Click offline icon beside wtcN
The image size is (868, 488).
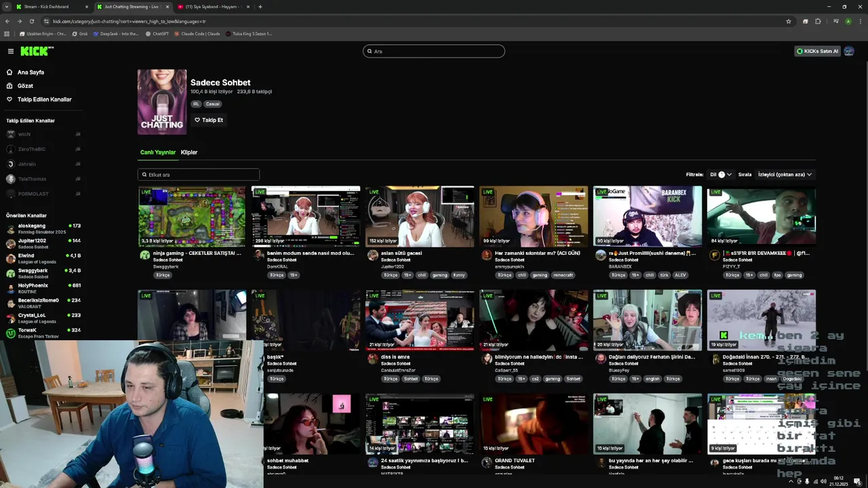point(78,134)
